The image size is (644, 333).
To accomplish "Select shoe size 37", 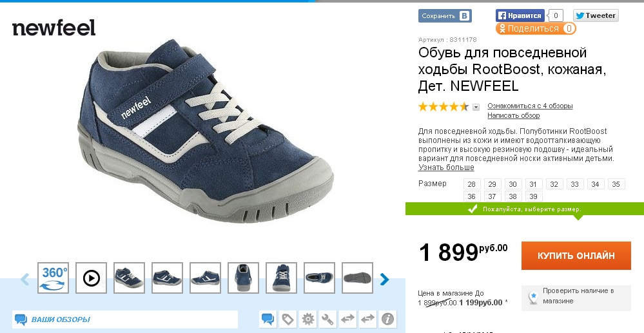I will pyautogui.click(x=492, y=196).
